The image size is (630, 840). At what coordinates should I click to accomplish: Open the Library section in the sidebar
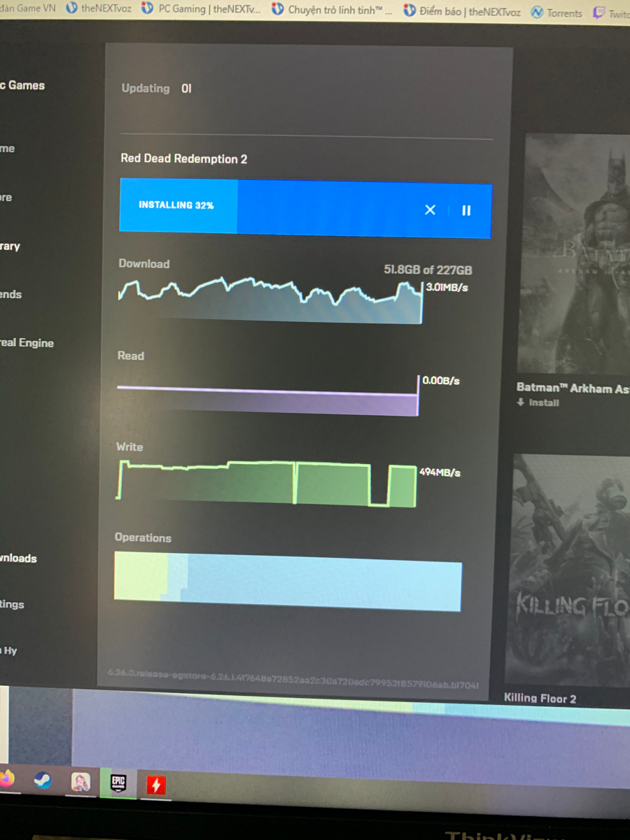pyautogui.click(x=10, y=246)
